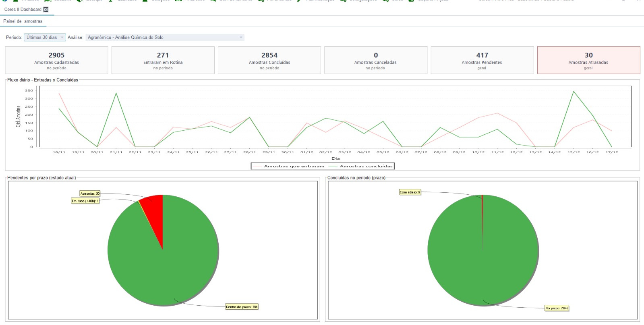644x325 pixels.
Task: Switch to Painel de amostras tab
Action: point(23,21)
